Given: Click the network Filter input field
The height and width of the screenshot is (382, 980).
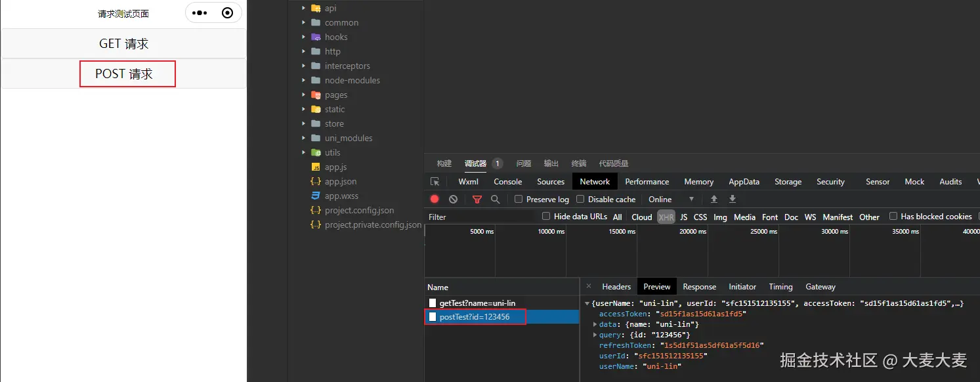Looking at the screenshot, I should click(x=480, y=217).
